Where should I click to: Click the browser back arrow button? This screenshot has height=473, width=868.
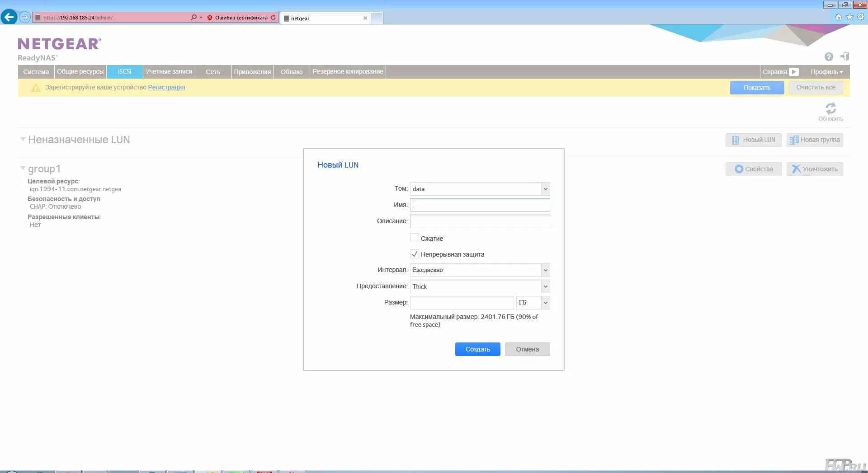9,17
